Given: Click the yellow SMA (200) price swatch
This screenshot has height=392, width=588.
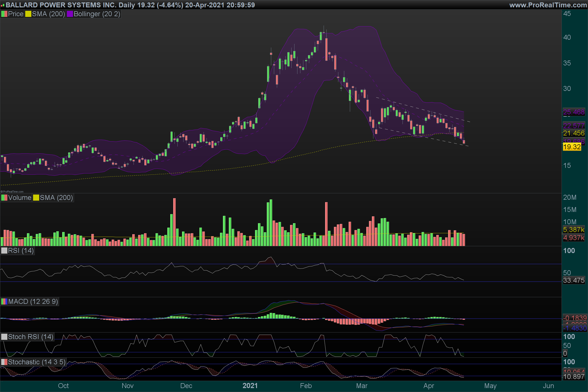Looking at the screenshot, I should click(28, 14).
